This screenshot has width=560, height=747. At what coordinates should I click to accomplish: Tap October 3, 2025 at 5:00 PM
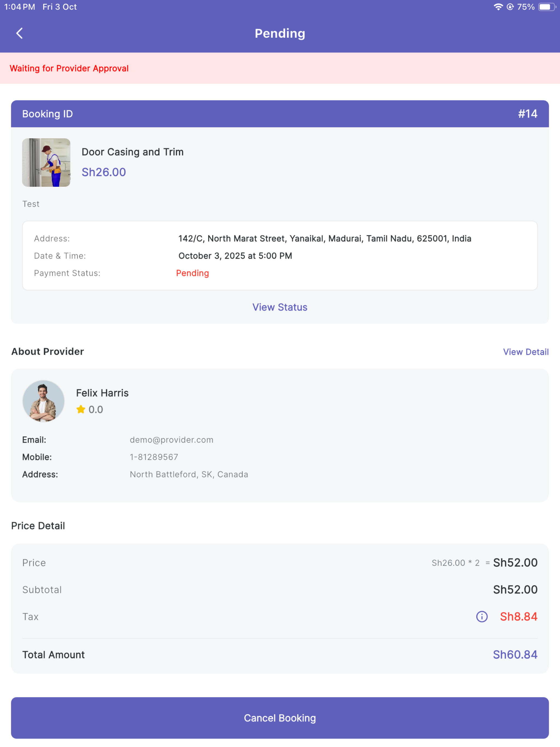tap(235, 256)
